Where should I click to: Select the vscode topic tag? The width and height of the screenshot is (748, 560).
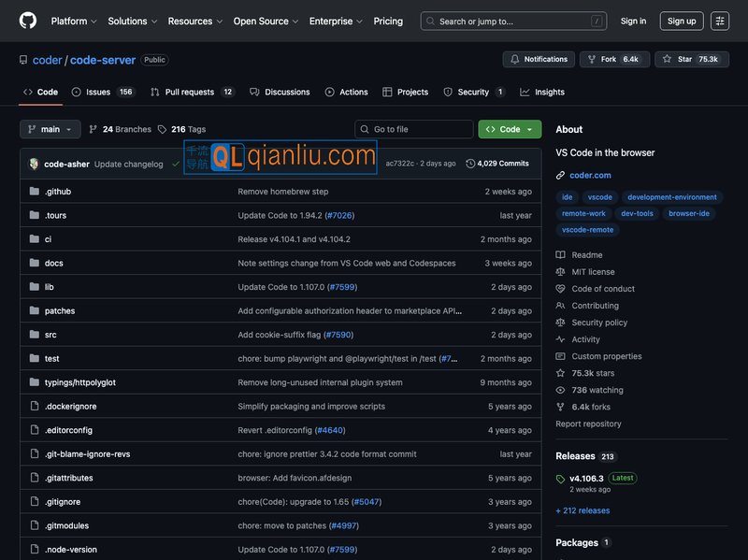(599, 197)
